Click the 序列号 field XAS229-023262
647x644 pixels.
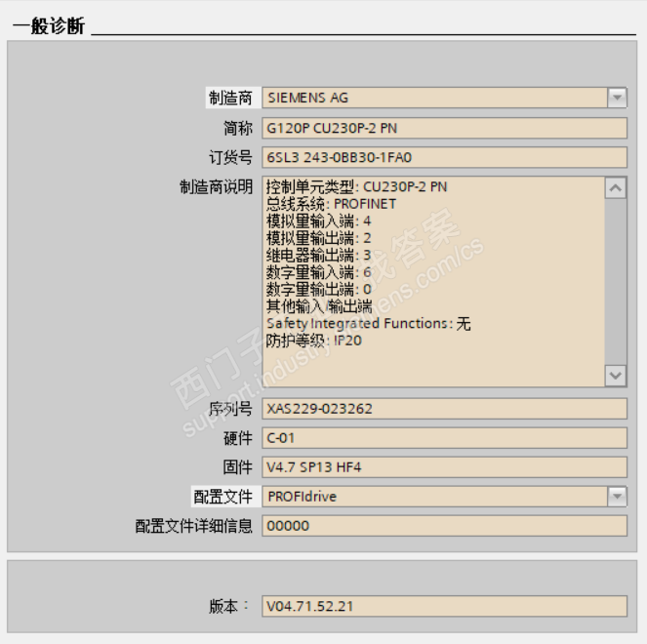(444, 409)
